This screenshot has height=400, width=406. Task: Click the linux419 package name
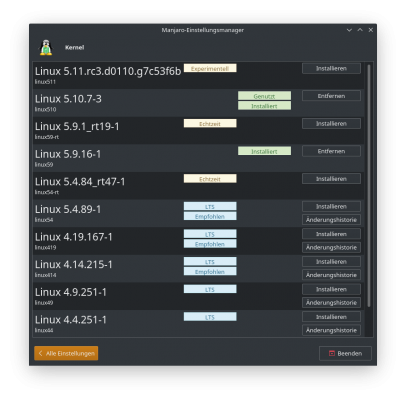pyautogui.click(x=46, y=248)
